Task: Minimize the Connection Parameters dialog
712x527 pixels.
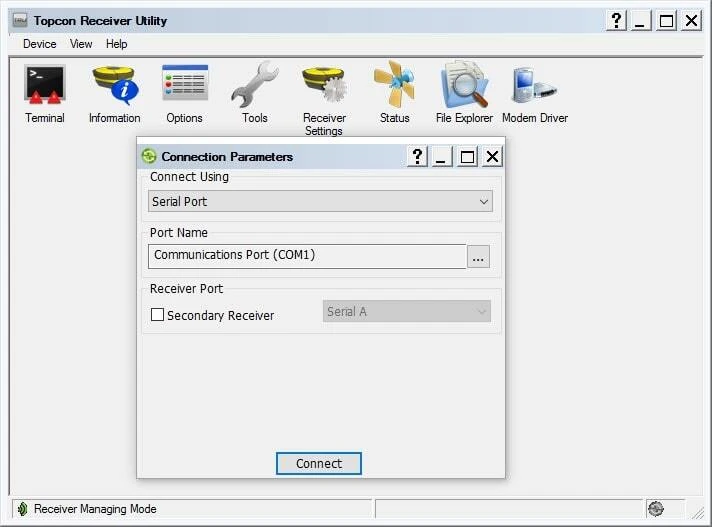Action: pyautogui.click(x=440, y=157)
